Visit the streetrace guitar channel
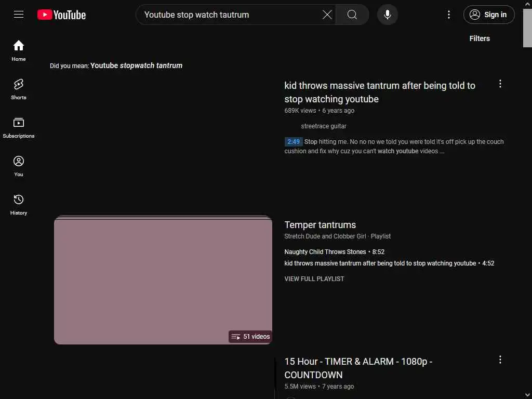 coord(324,126)
